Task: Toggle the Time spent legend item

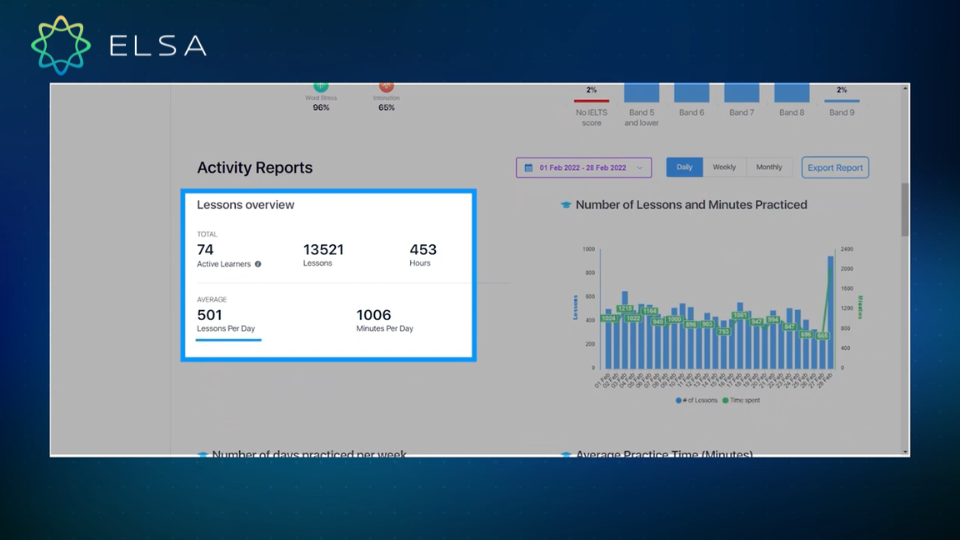Action: coord(741,400)
